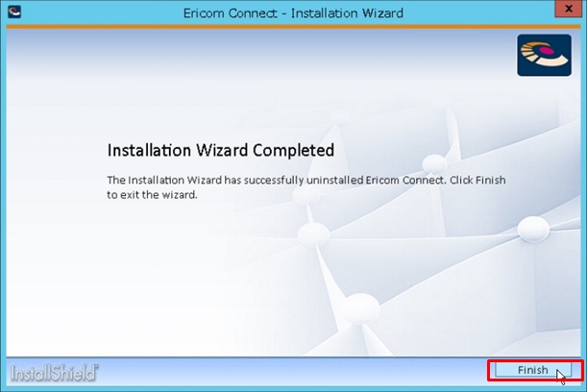This screenshot has width=587, height=392.
Task: Click the empty footer bar beside InstallShield
Action: click(292, 373)
